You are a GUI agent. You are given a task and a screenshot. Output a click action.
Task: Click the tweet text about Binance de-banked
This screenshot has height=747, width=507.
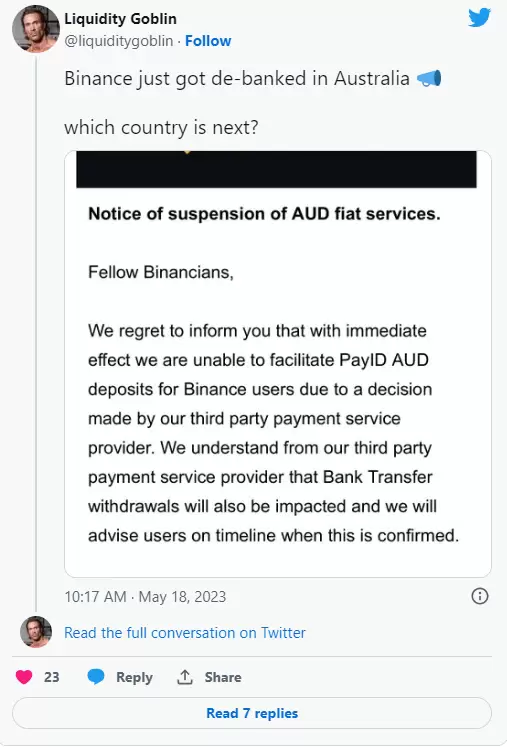(237, 79)
